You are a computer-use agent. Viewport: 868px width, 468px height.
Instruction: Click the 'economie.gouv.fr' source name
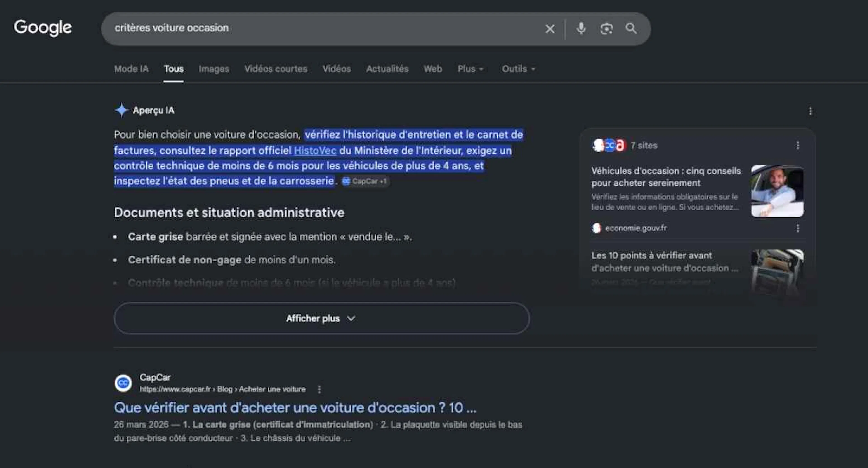pos(636,228)
